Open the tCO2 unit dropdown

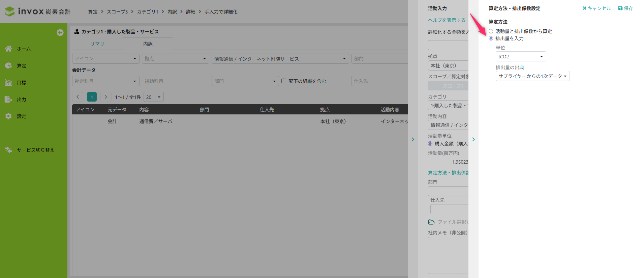point(520,57)
